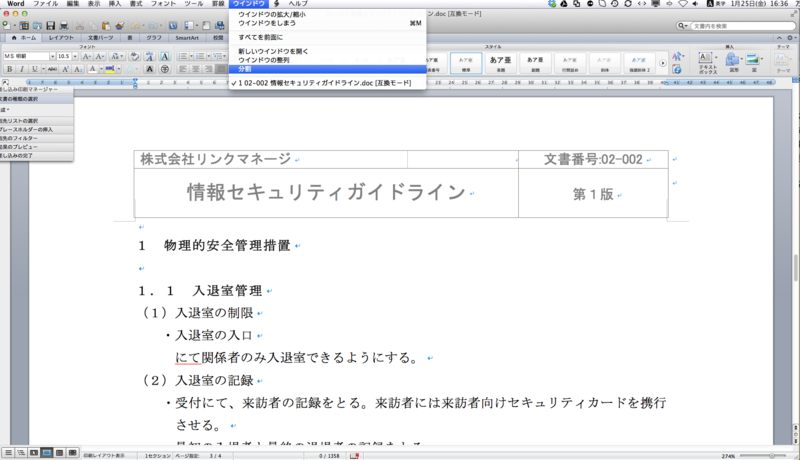The width and height of the screenshot is (800, 460).
Task: Center align the text
Action: point(196,69)
